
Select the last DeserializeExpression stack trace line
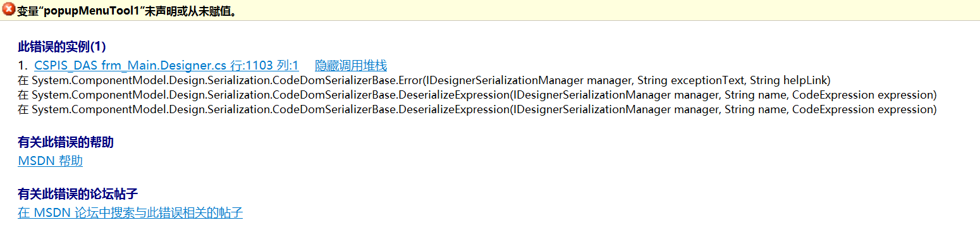(x=477, y=109)
